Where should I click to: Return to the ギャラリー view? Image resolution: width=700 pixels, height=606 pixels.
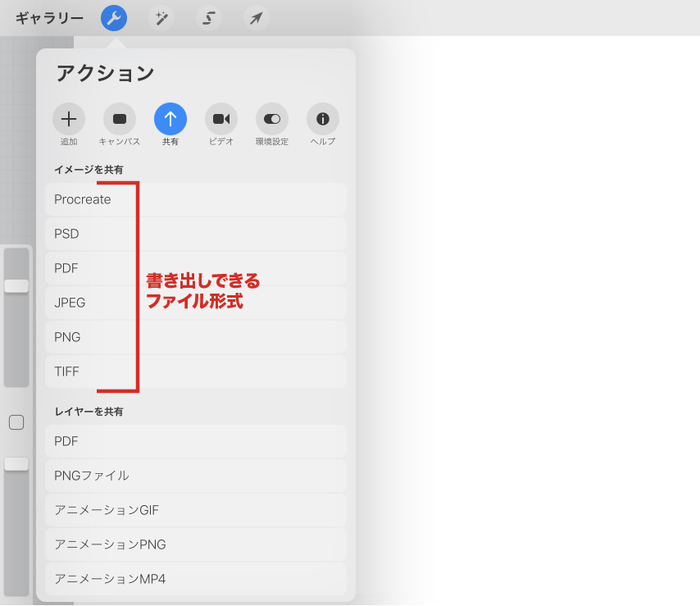pos(49,18)
